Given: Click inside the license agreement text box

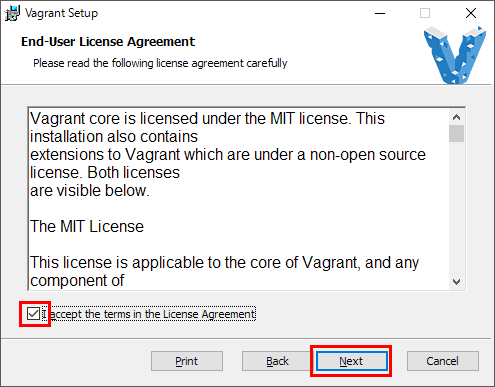Looking at the screenshot, I should (238, 199).
